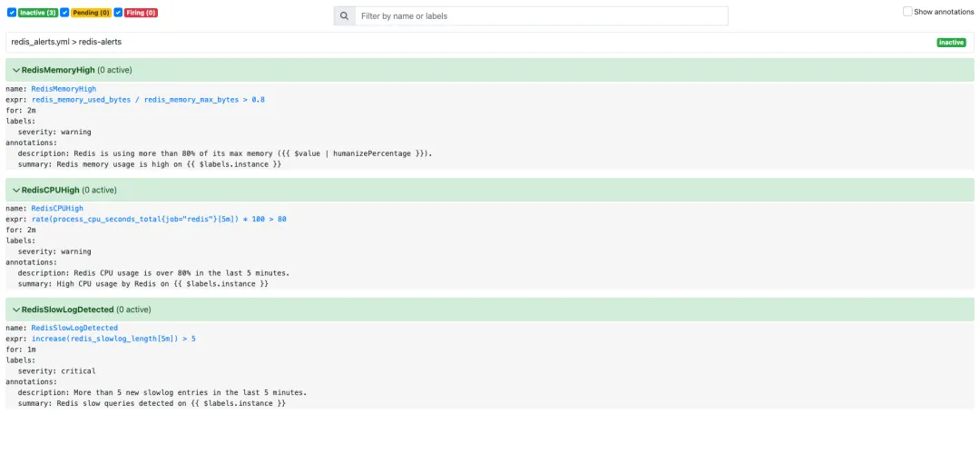Click the green Inactive (3) badge
Viewport: 980px width, 453px height.
point(38,13)
